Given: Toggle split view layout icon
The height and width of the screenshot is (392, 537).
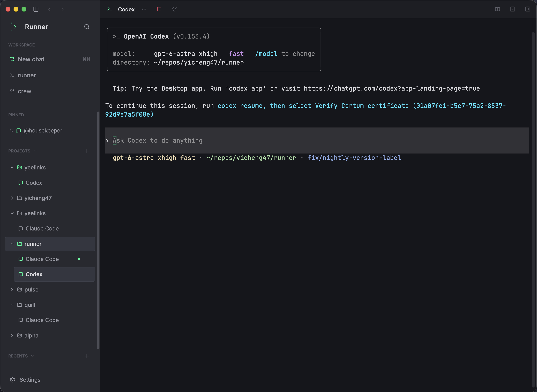Looking at the screenshot, I should click(497, 9).
